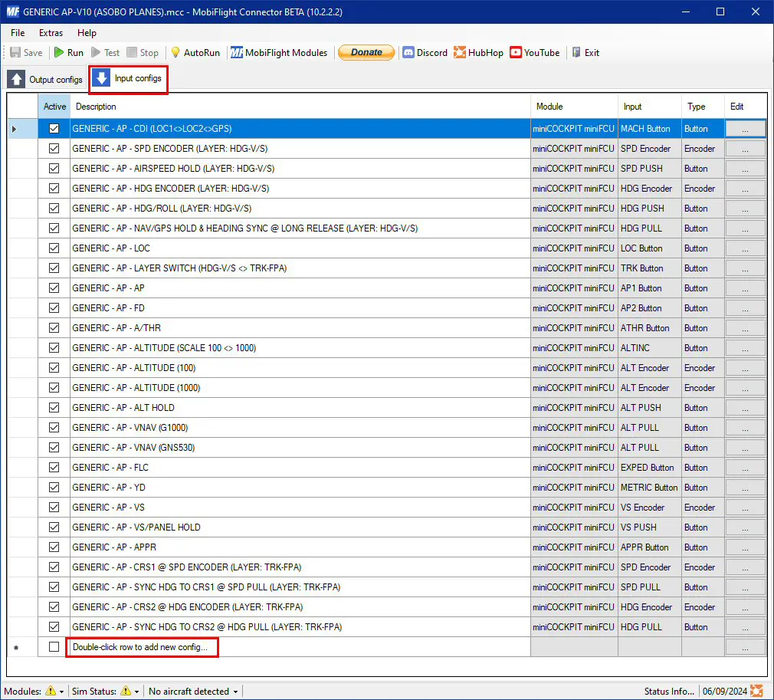Open Edit button for HDG/ROLL row
The width and height of the screenshot is (774, 700).
click(745, 209)
